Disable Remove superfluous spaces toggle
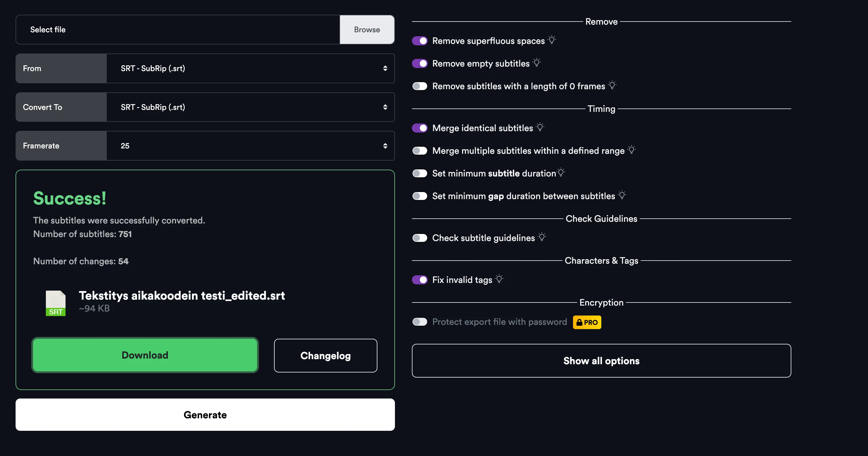This screenshot has height=456, width=868. (x=420, y=41)
